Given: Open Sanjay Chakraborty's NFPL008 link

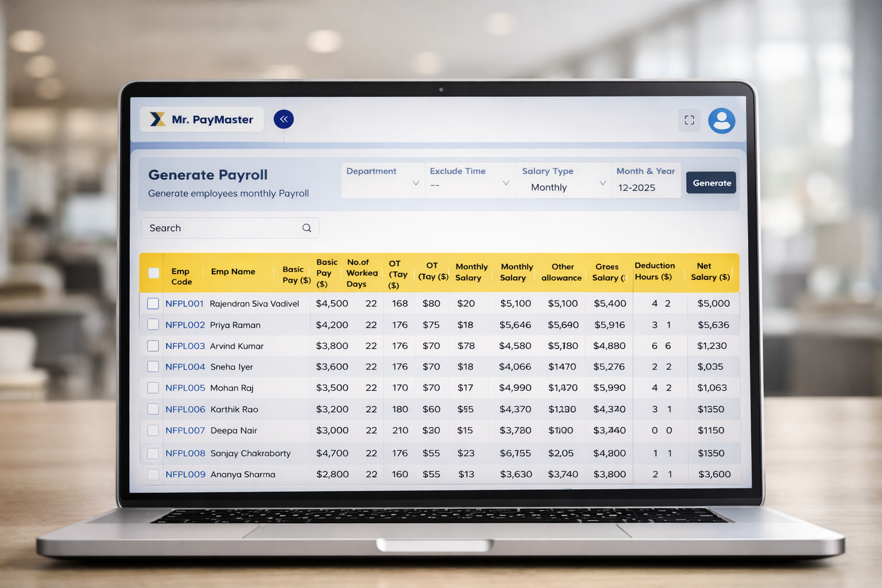Looking at the screenshot, I should tap(185, 453).
